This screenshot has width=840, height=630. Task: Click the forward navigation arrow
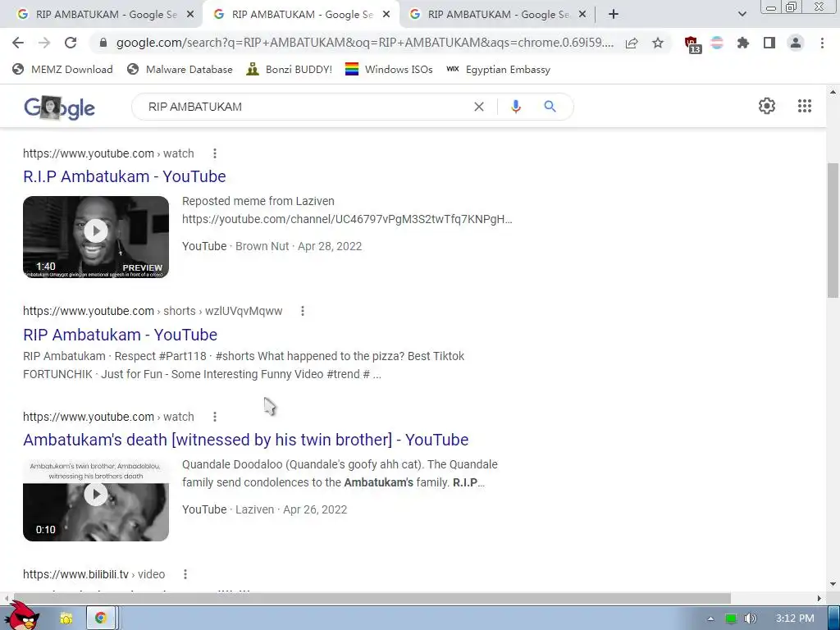point(44,43)
